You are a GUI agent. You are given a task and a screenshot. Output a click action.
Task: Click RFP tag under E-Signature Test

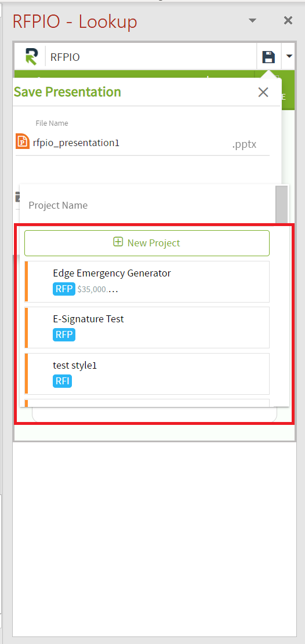[64, 334]
